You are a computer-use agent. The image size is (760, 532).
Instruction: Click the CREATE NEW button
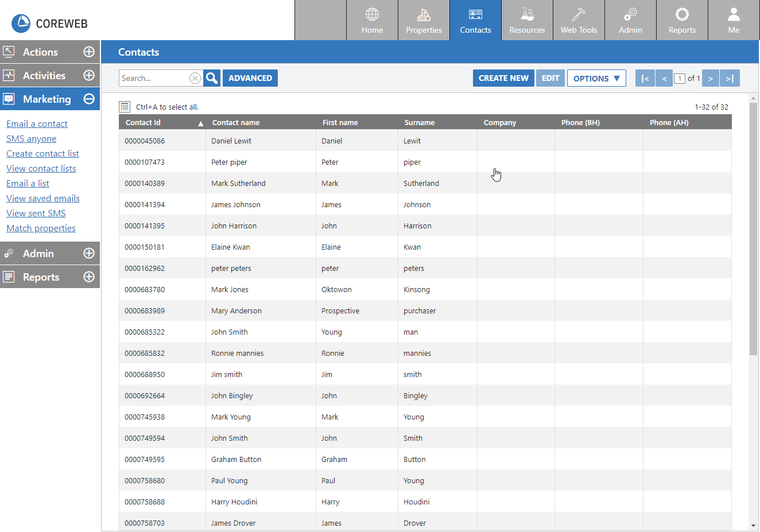pyautogui.click(x=503, y=78)
